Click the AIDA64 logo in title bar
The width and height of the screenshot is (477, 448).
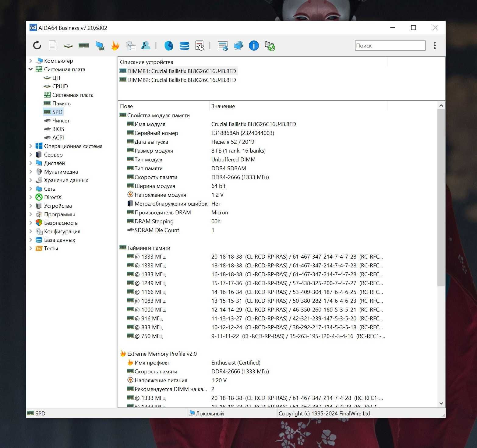33,27
